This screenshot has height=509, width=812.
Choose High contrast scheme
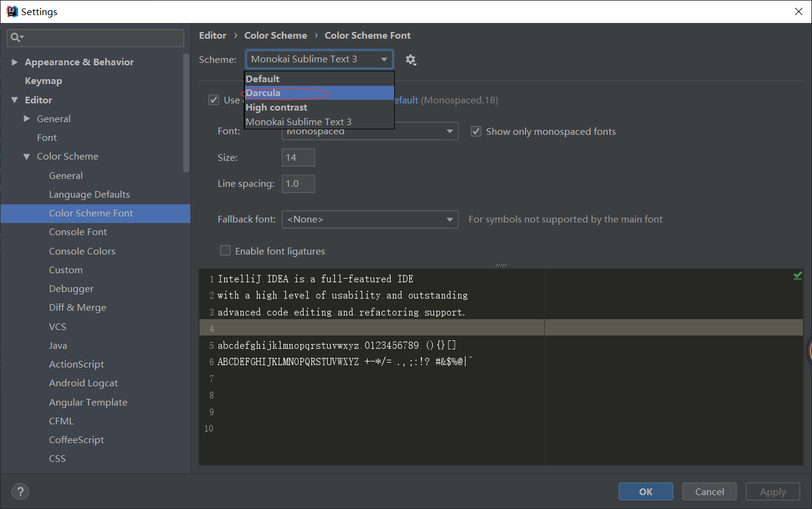coord(319,107)
